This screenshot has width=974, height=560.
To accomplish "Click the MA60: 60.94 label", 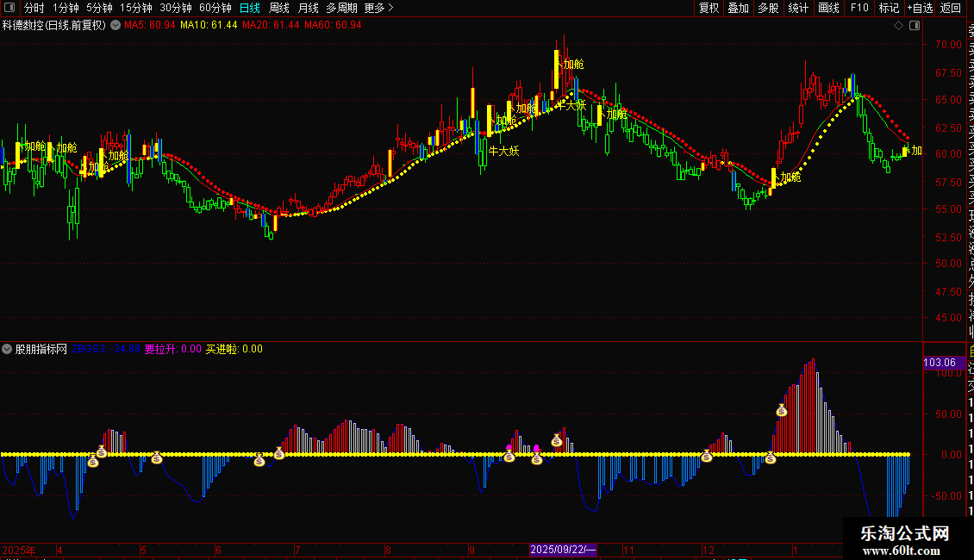I will point(333,25).
